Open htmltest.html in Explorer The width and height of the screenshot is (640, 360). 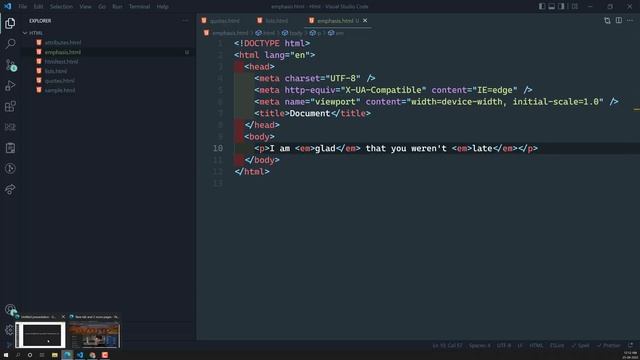point(61,62)
